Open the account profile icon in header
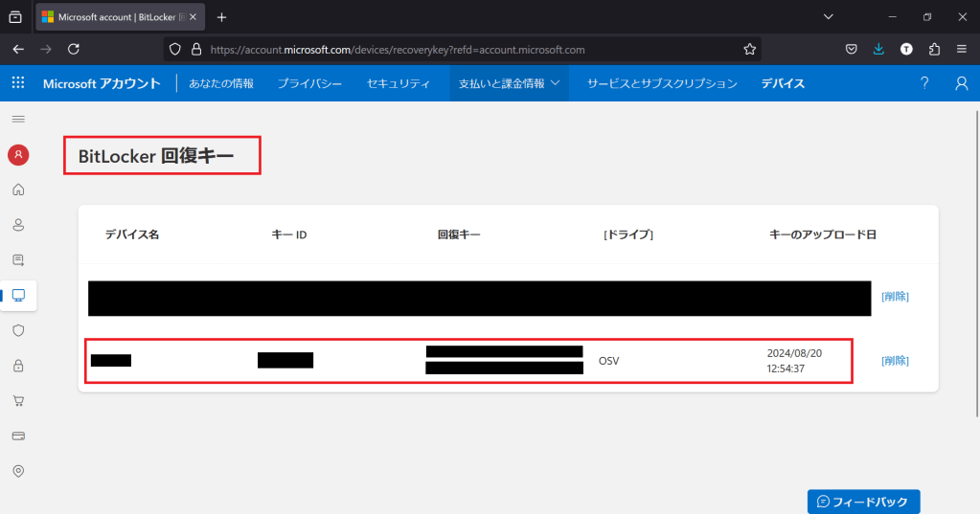Viewport: 980px width, 514px height. [x=962, y=83]
